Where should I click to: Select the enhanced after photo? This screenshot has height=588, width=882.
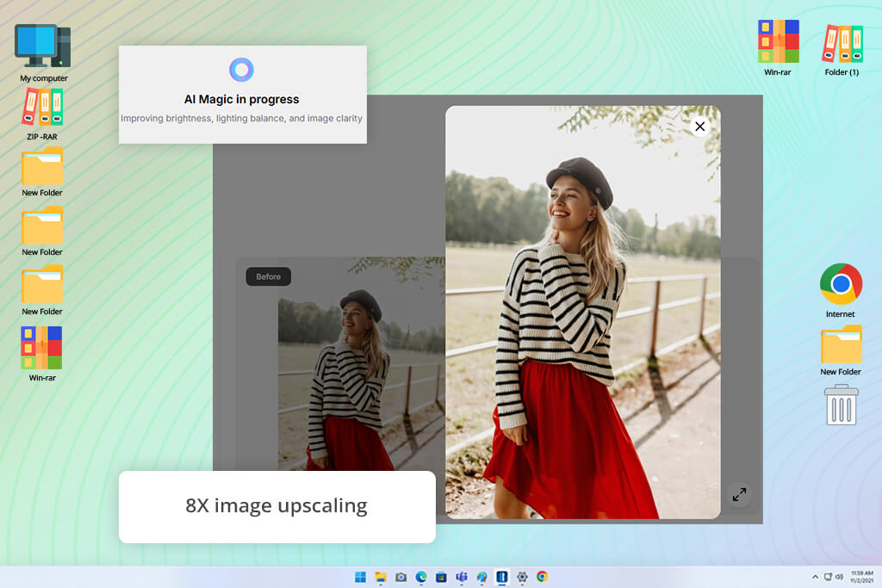click(x=583, y=312)
